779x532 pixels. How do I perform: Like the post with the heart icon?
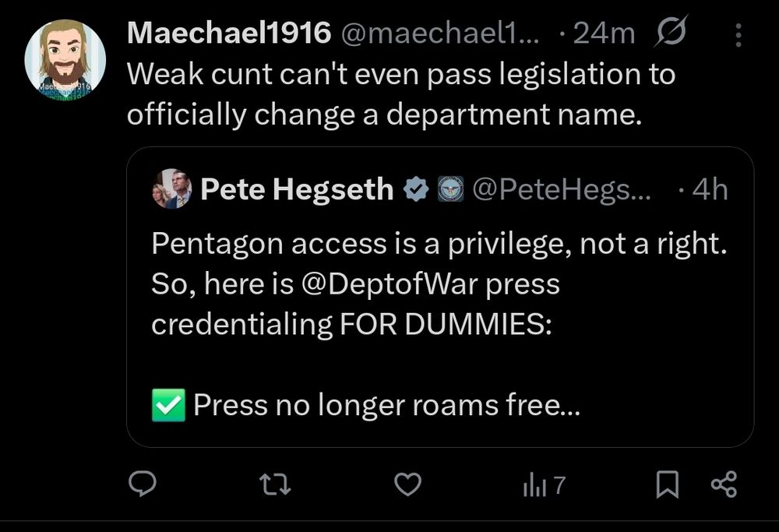[407, 485]
